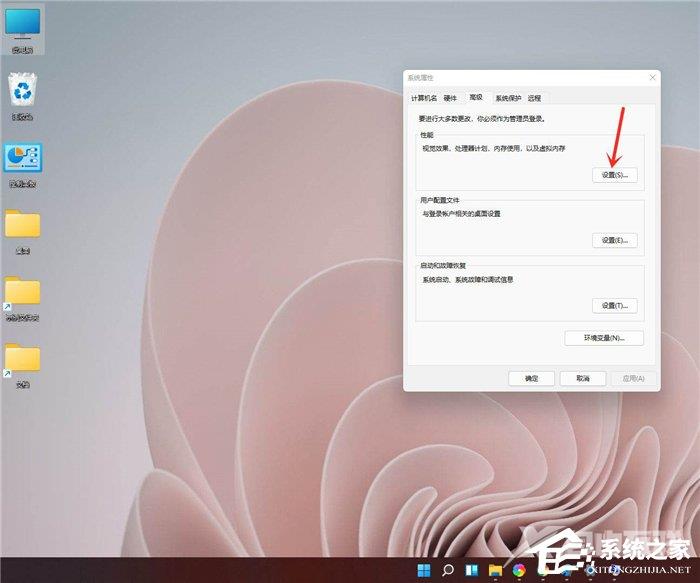Open the 系统保护 tab

(508, 98)
